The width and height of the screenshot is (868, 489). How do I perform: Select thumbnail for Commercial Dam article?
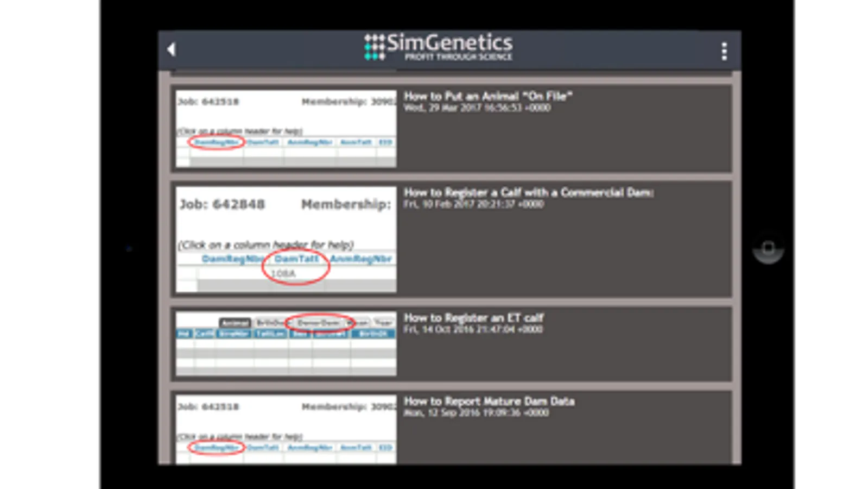click(286, 240)
